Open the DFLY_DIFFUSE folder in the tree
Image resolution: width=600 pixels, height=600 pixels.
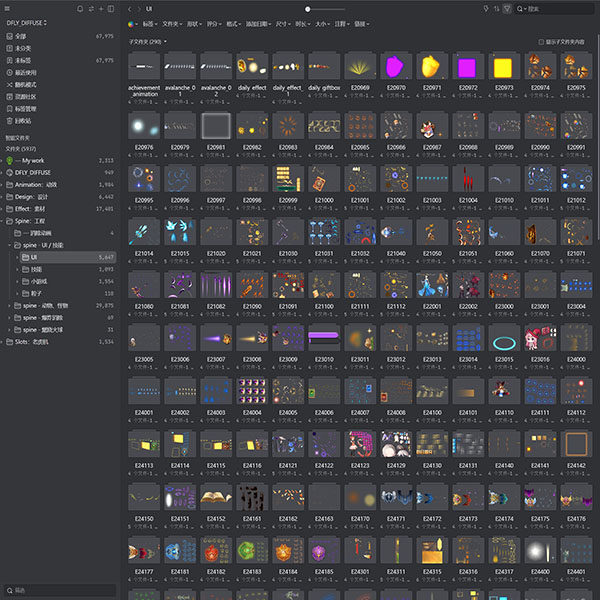click(x=60, y=173)
